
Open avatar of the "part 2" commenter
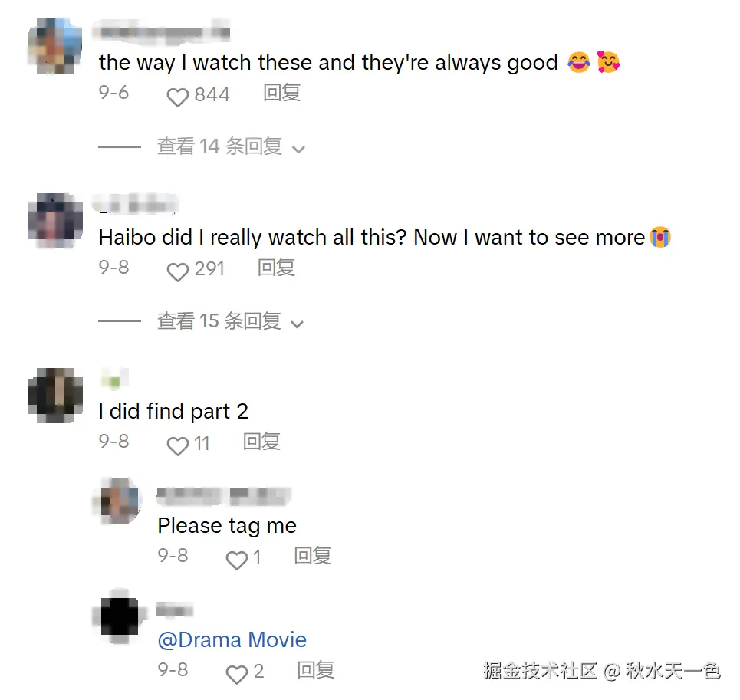tap(54, 395)
